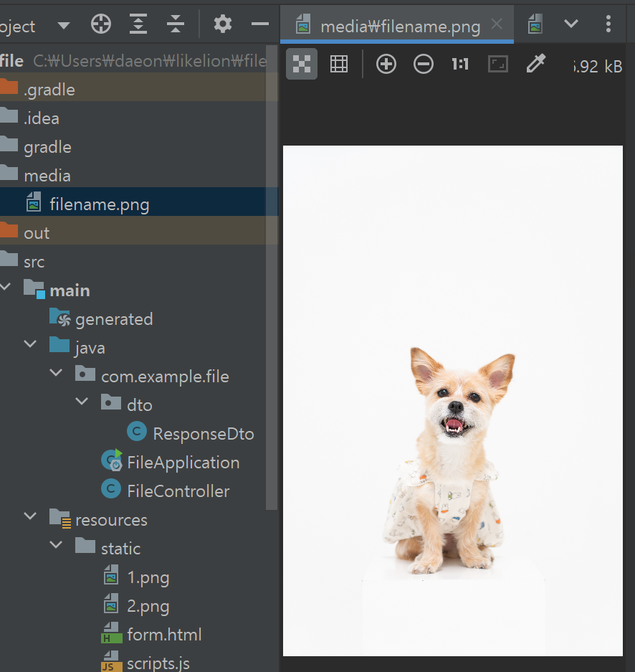635x672 pixels.
Task: Click the file size kB label
Action: [598, 67]
